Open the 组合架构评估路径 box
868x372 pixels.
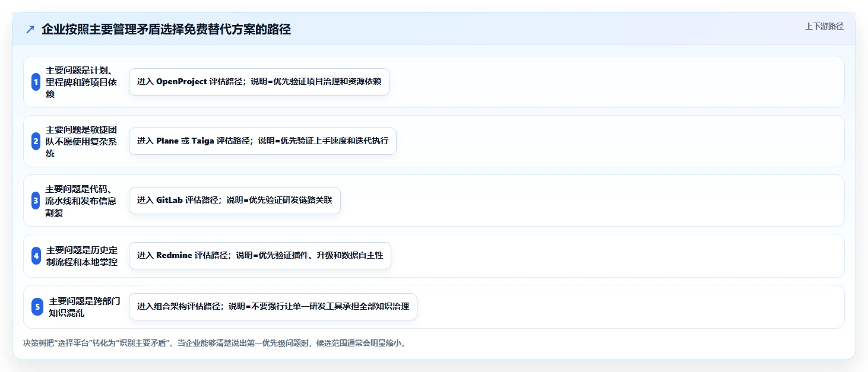tap(273, 307)
